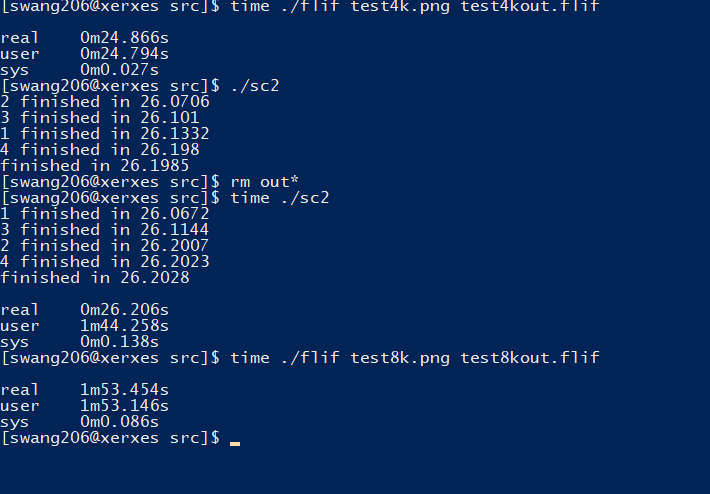Click the sys time value 0m0.027s
The height and width of the screenshot is (494, 710).
tap(119, 70)
